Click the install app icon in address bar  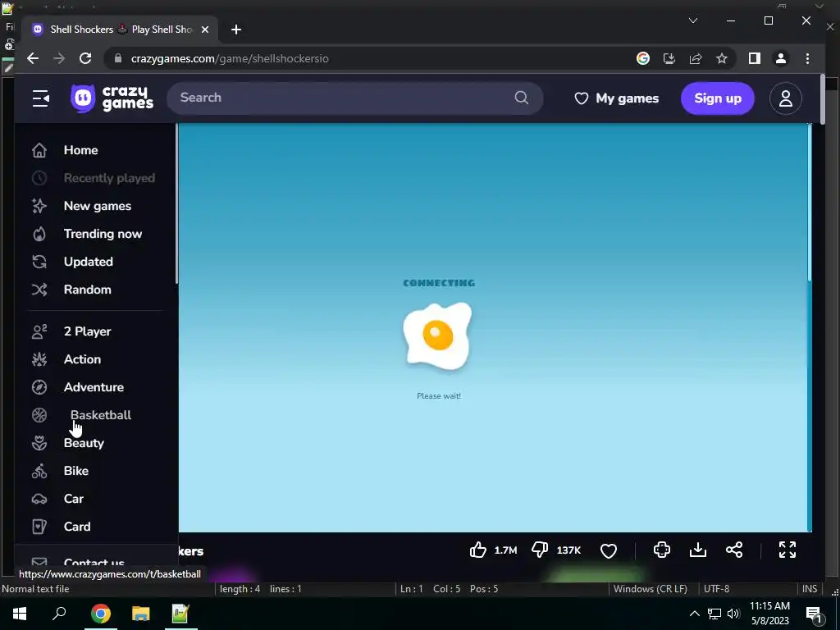click(669, 58)
